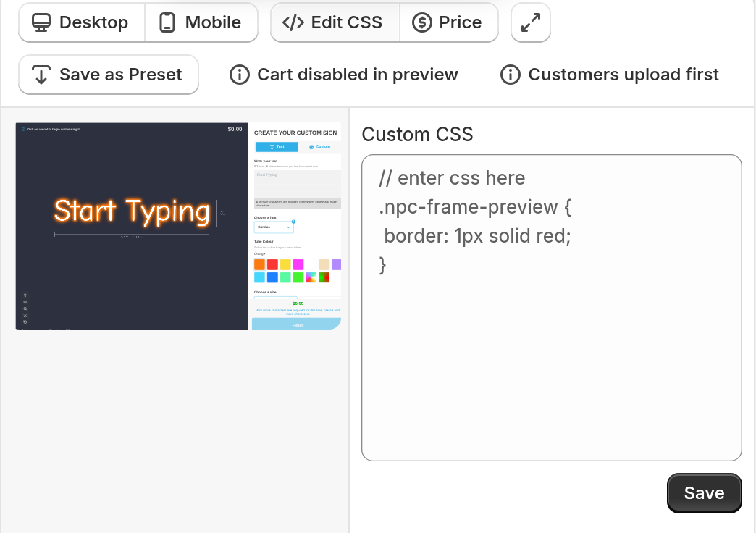Click info icon beside Cart disabled in preview

pos(239,75)
